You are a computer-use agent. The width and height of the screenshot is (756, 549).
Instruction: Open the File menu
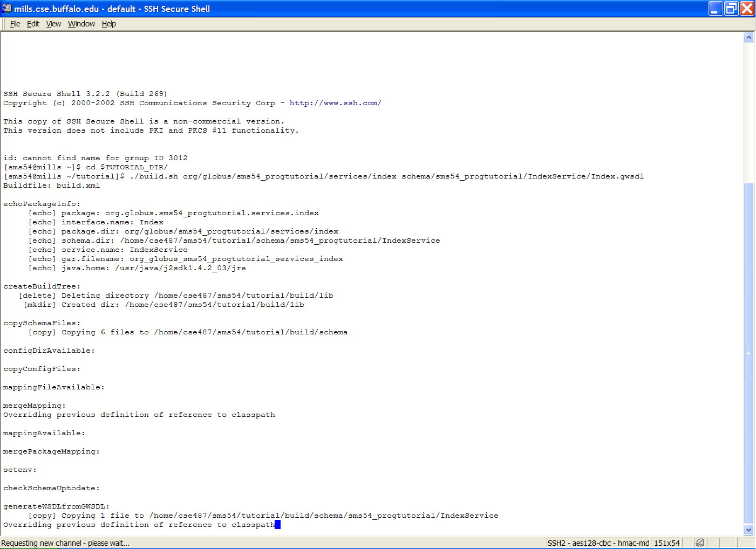tap(15, 24)
